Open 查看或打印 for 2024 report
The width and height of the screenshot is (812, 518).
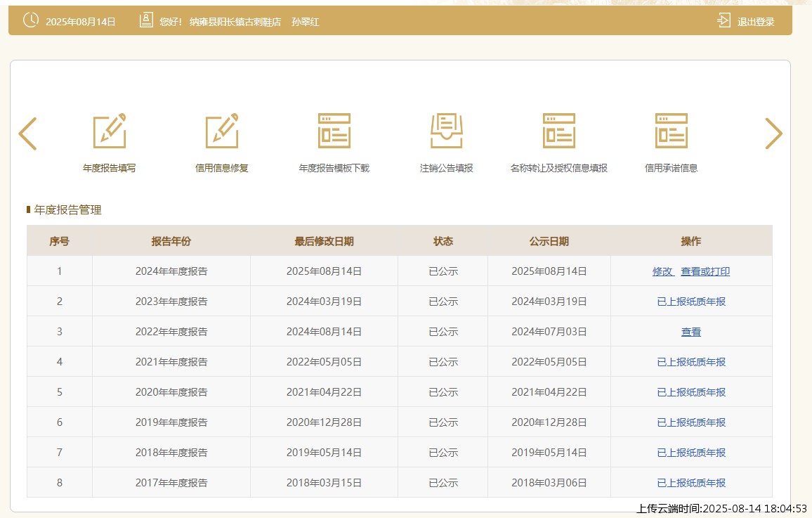705,271
